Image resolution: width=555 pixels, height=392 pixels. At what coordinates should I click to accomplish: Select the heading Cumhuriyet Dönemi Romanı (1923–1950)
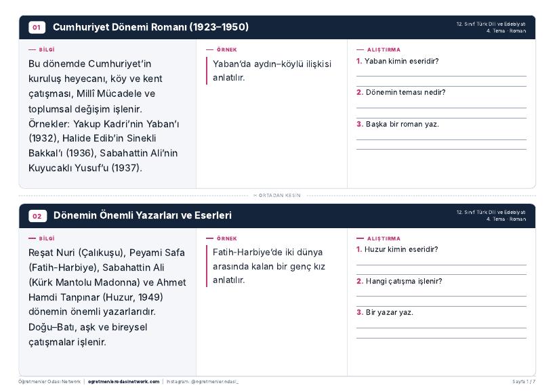coord(150,27)
